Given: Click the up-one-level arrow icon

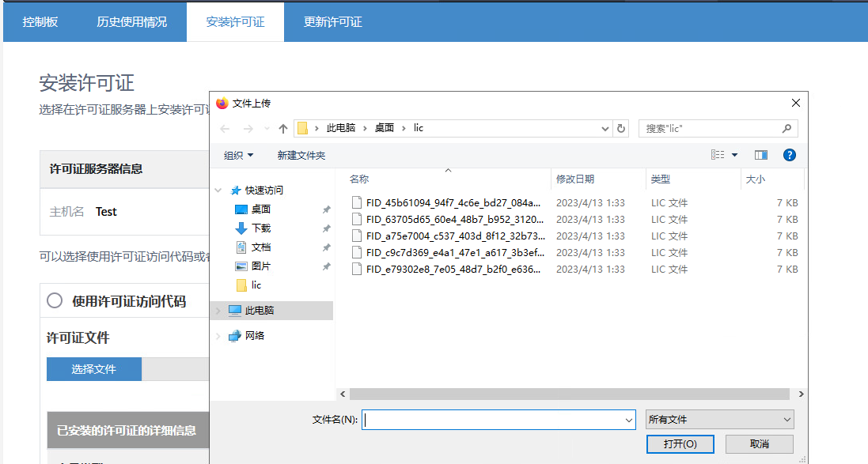Looking at the screenshot, I should pyautogui.click(x=283, y=128).
